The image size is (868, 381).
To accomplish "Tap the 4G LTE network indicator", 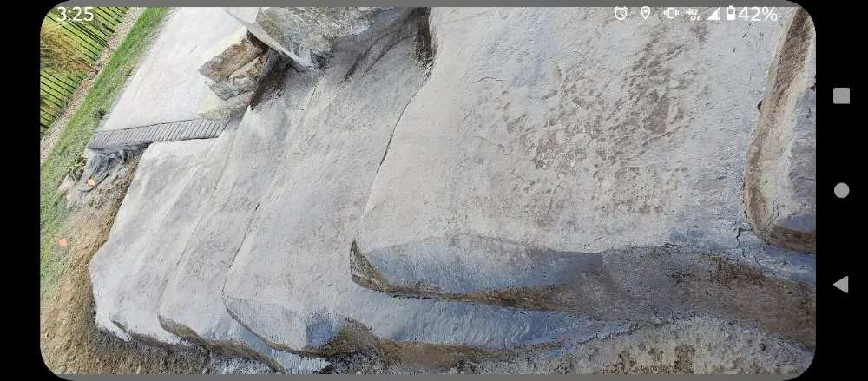I will (693, 15).
